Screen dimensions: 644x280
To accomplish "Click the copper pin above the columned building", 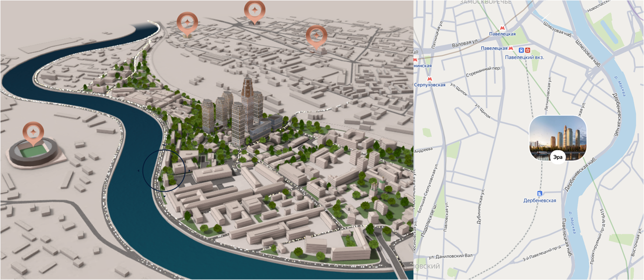I will pos(316,37).
